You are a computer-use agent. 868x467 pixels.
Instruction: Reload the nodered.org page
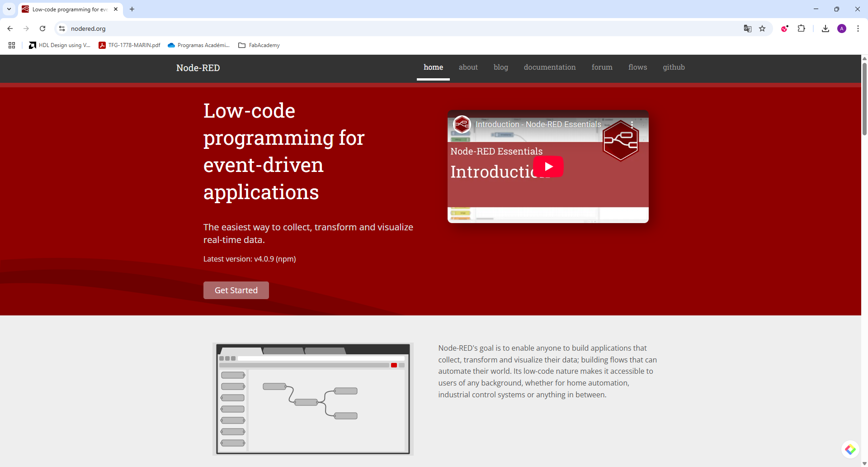point(42,29)
